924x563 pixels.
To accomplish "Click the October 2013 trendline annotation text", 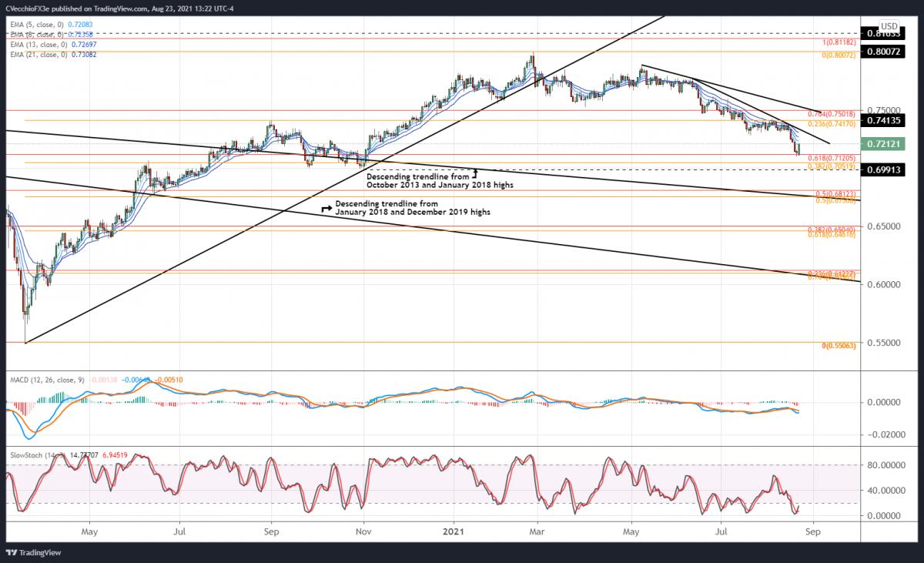I will (x=417, y=180).
